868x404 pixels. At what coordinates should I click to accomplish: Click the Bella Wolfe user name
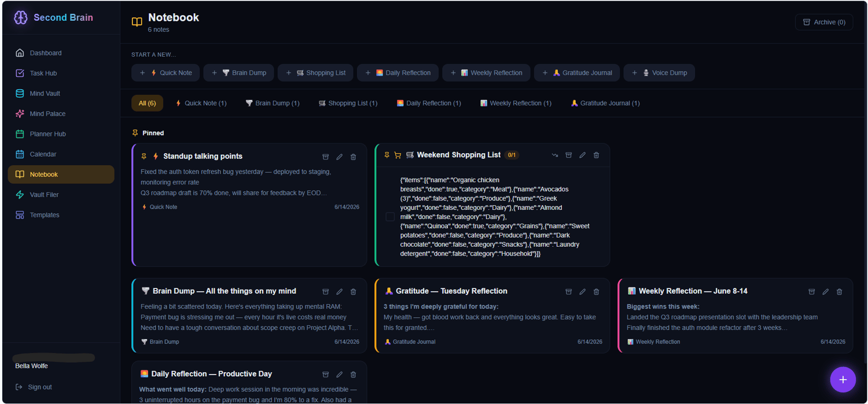pyautogui.click(x=31, y=366)
